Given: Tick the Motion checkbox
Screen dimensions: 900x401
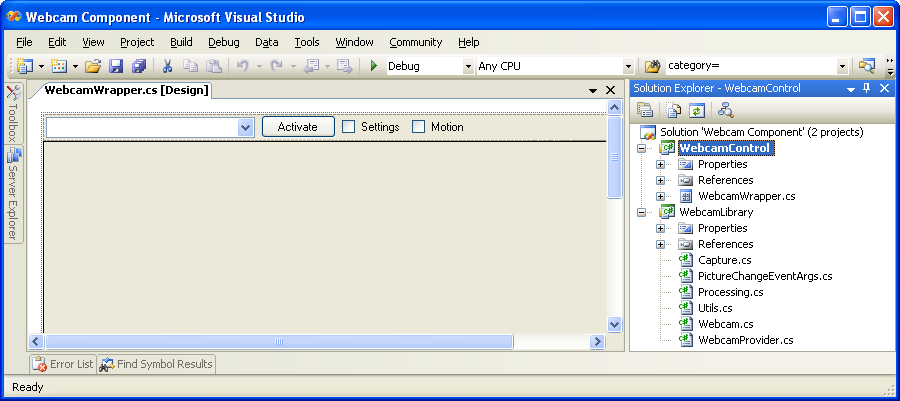Looking at the screenshot, I should tap(419, 127).
